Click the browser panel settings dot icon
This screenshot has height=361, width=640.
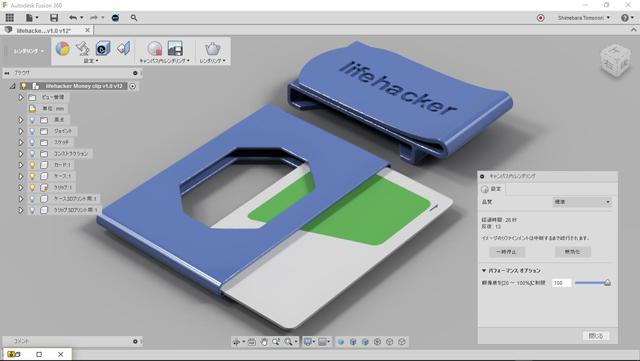click(135, 73)
